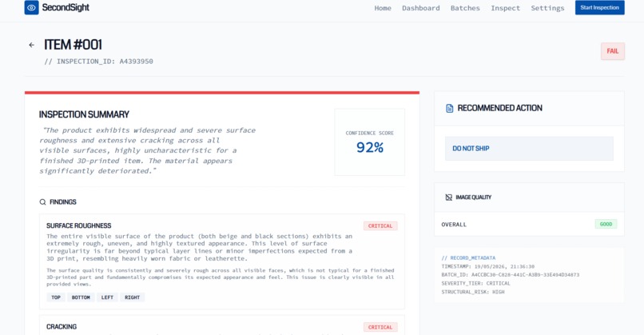Select the LEFT view tag
The width and height of the screenshot is (644, 335).
coord(107,297)
